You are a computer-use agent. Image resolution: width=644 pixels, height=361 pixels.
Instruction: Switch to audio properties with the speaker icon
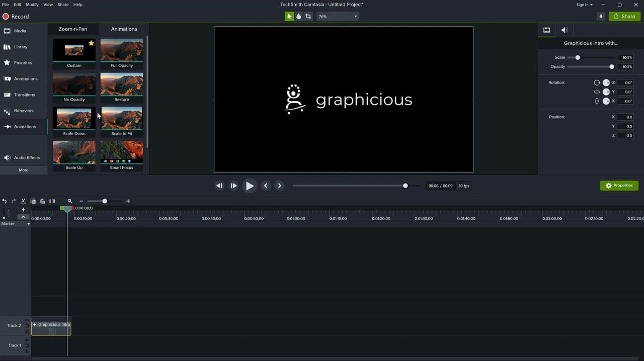click(564, 30)
